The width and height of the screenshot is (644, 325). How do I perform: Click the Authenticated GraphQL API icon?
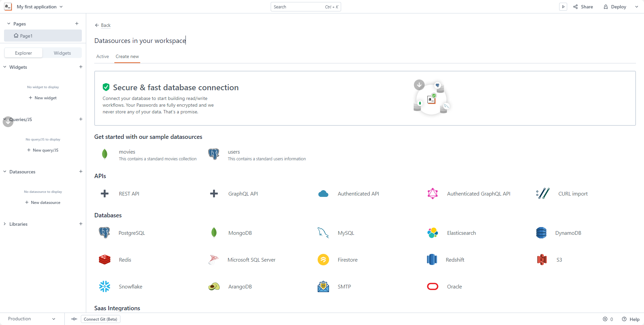coord(432,194)
